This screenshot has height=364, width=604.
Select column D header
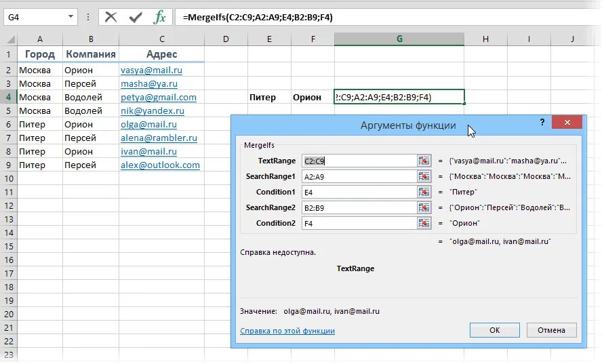tap(226, 39)
